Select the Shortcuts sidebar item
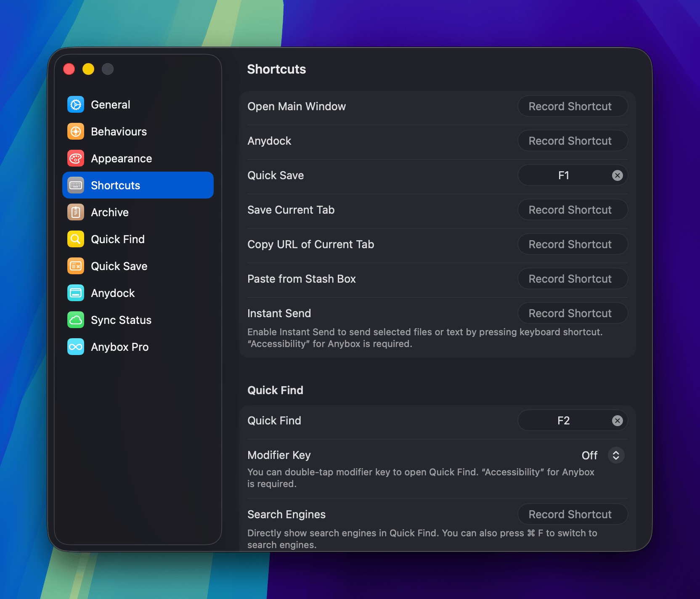This screenshot has height=599, width=700. point(138,186)
